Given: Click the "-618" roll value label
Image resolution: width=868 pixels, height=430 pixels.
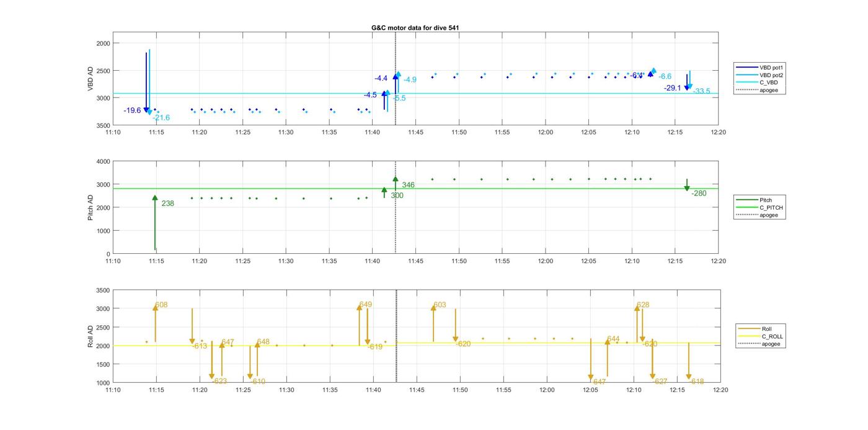Looking at the screenshot, I should click(696, 382).
